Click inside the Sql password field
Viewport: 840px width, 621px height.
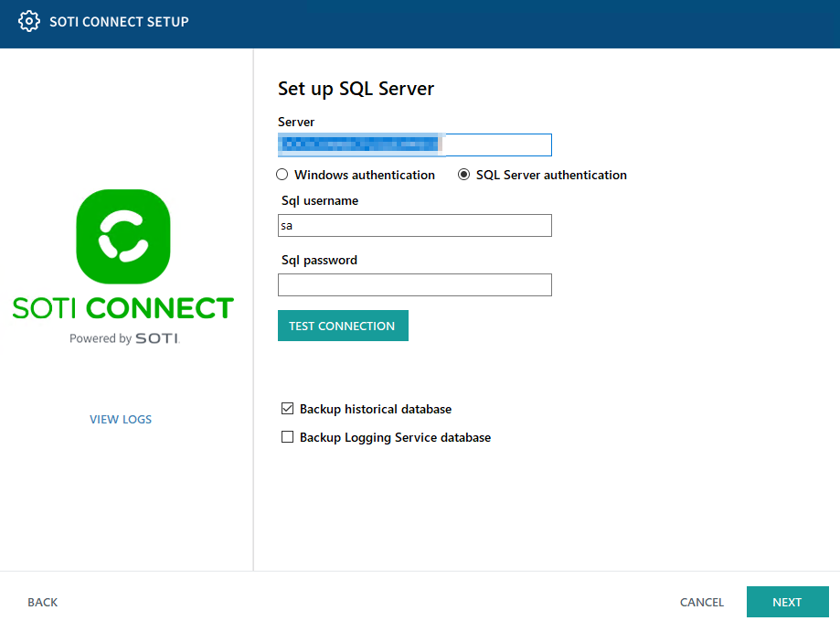tap(414, 284)
